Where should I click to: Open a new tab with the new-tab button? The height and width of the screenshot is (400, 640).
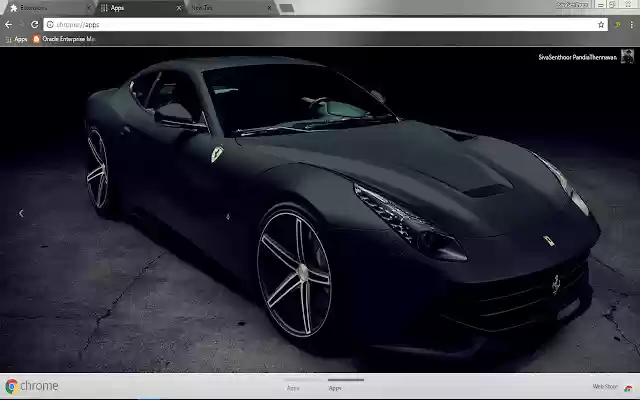pyautogui.click(x=287, y=8)
